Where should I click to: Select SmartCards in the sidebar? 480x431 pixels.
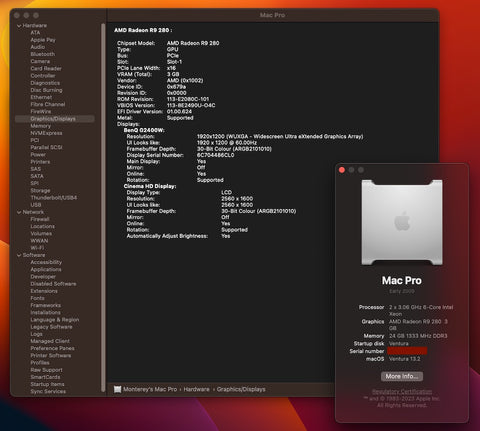pos(45,377)
